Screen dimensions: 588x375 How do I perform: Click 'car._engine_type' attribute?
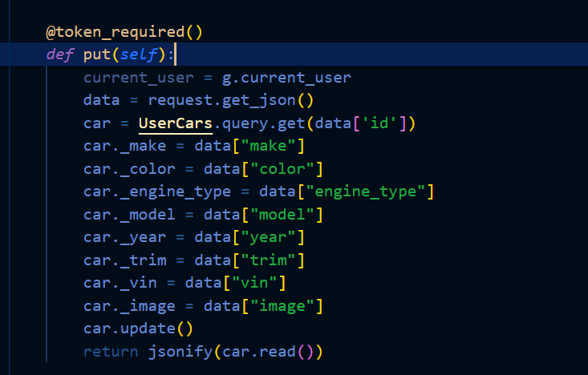pos(157,192)
